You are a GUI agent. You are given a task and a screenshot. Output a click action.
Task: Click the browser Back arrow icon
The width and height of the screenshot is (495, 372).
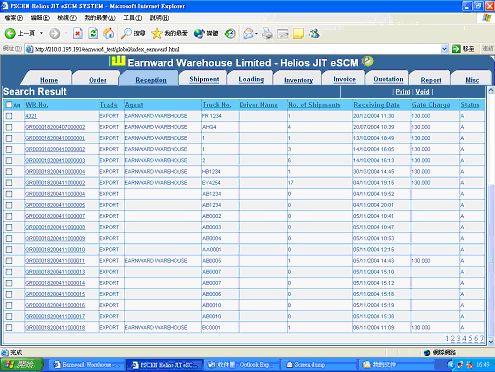10,33
